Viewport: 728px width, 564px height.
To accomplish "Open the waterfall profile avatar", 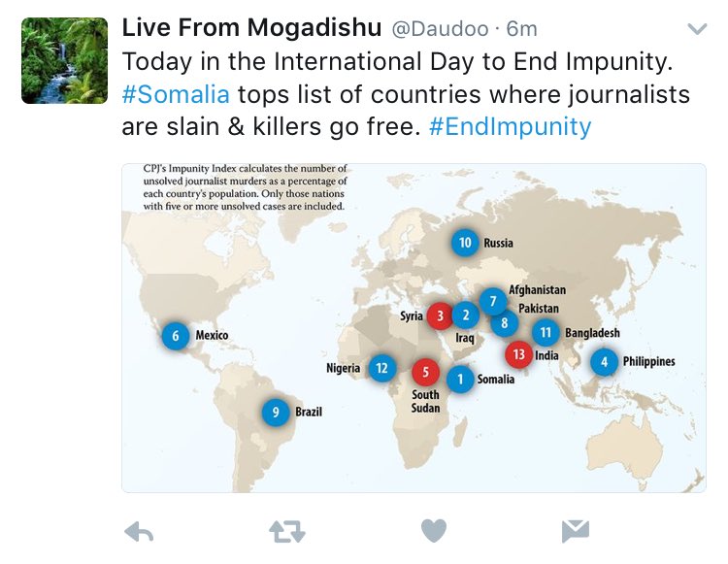I will coord(64,60).
